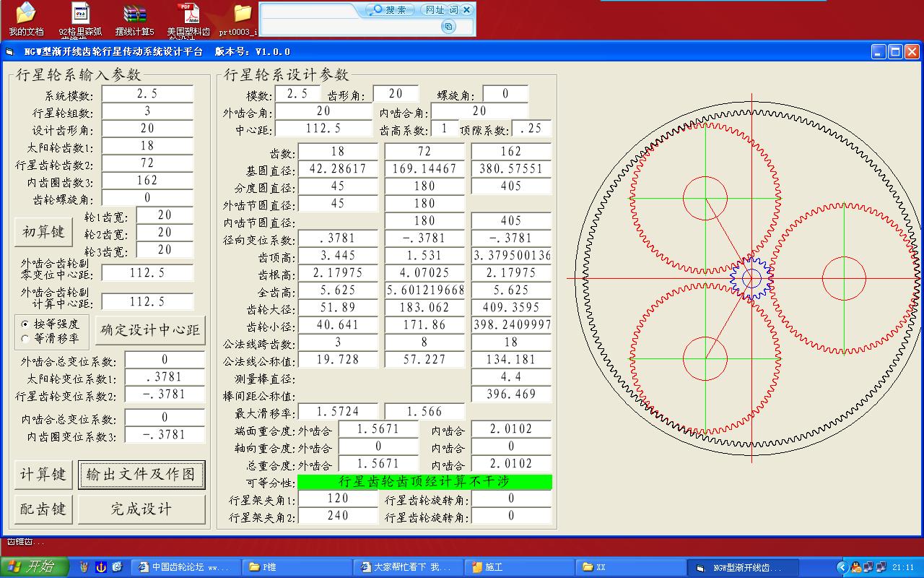Open the prt0003 desktop folder icon
This screenshot has width=924, height=578.
[x=242, y=17]
